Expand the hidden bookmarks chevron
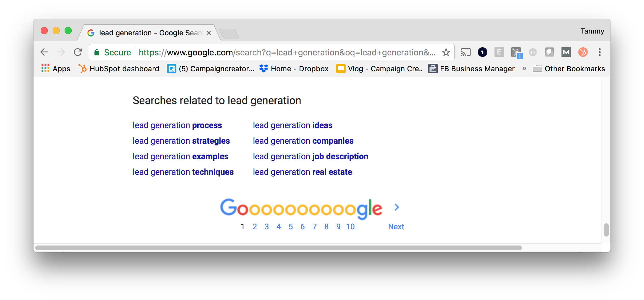This screenshot has width=644, height=300. pyautogui.click(x=524, y=69)
